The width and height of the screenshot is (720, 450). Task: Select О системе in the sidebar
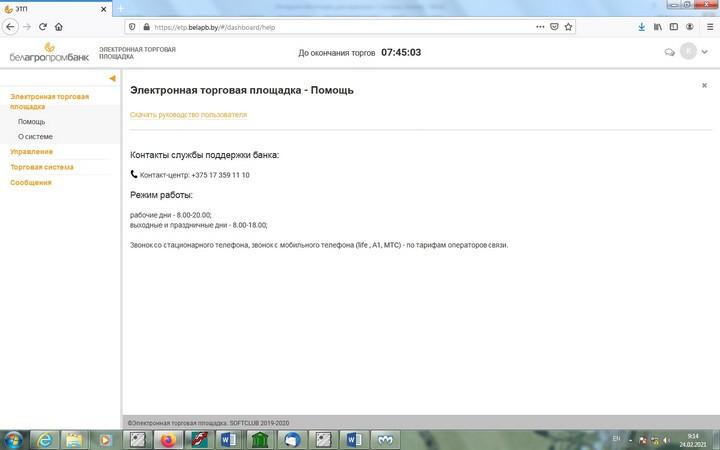[x=35, y=136]
